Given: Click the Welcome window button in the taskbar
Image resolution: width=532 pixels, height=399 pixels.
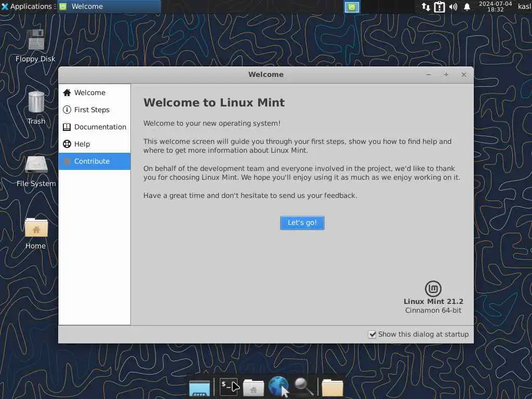Looking at the screenshot, I should pos(109,6).
